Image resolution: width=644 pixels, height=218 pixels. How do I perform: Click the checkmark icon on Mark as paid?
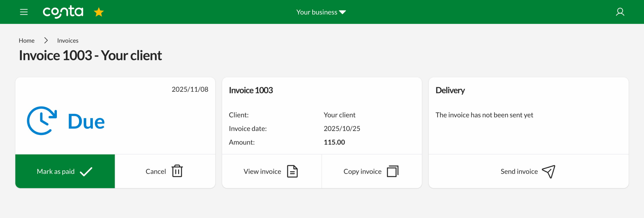coord(86,172)
